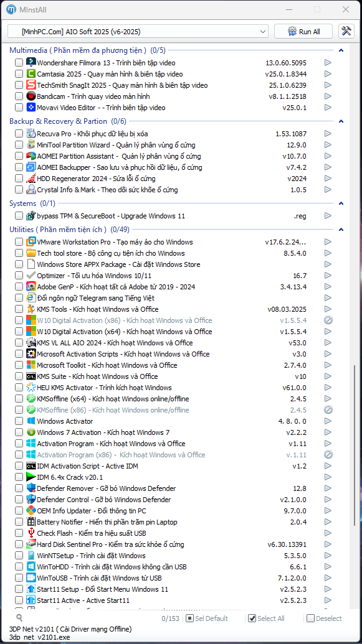Click the KMS Tools icon
Image resolution: width=362 pixels, height=644 pixels.
click(x=31, y=309)
